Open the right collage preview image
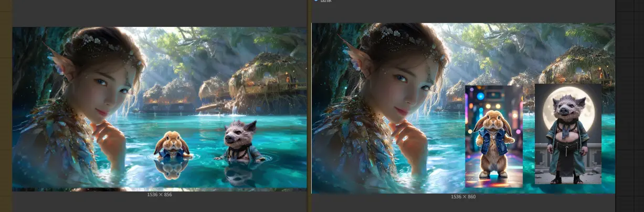Screen dimensions: 644x212 tap(463, 108)
